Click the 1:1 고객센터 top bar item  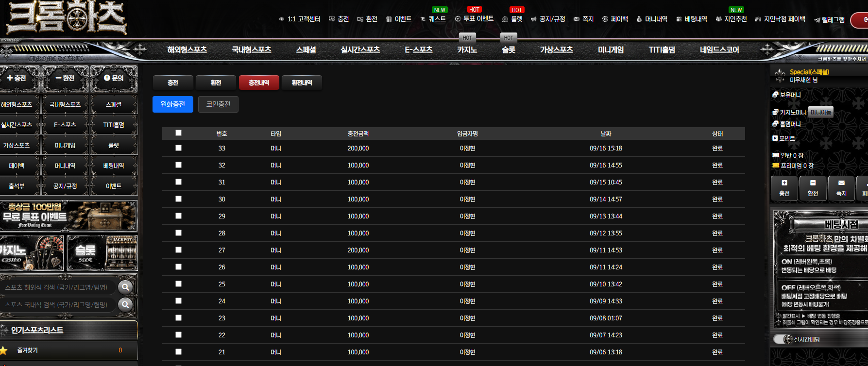tap(299, 19)
